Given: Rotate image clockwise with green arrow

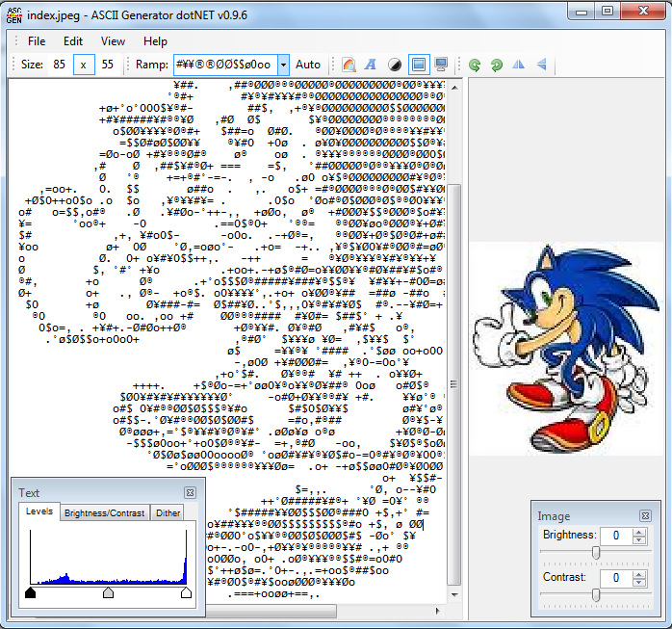Looking at the screenshot, I should pyautogui.click(x=496, y=65).
